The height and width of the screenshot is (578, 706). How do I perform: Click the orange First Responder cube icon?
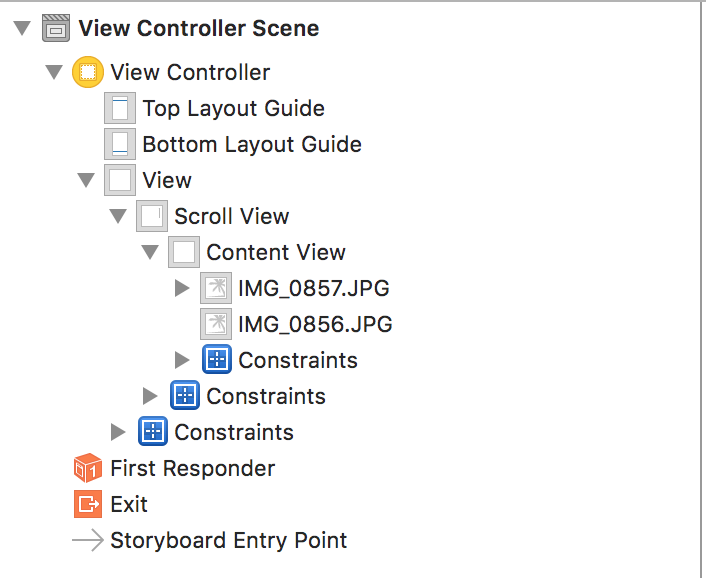pos(88,469)
